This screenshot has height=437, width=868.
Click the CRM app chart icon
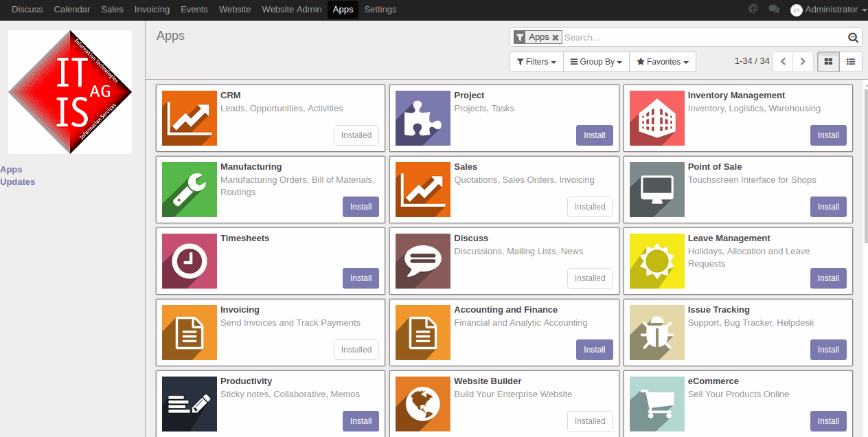pyautogui.click(x=190, y=118)
